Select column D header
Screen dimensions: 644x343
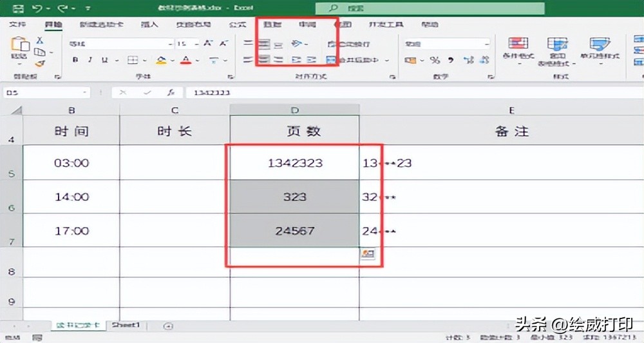coord(294,110)
